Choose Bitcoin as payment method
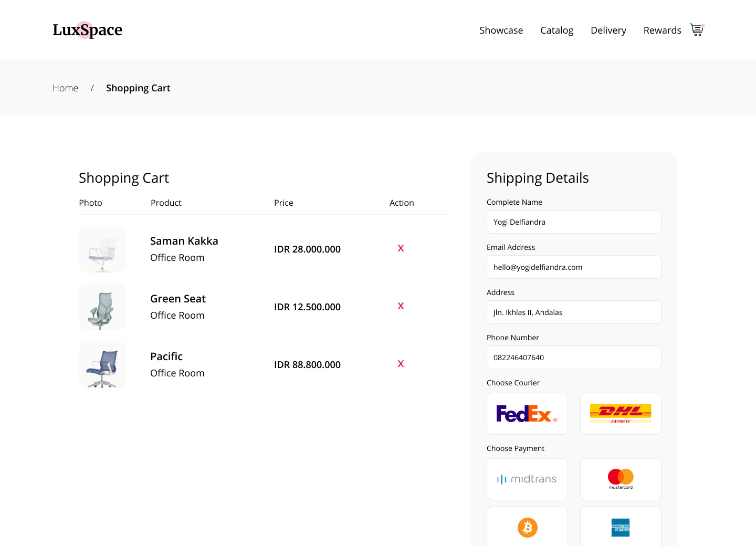This screenshot has width=756, height=546. pyautogui.click(x=527, y=527)
